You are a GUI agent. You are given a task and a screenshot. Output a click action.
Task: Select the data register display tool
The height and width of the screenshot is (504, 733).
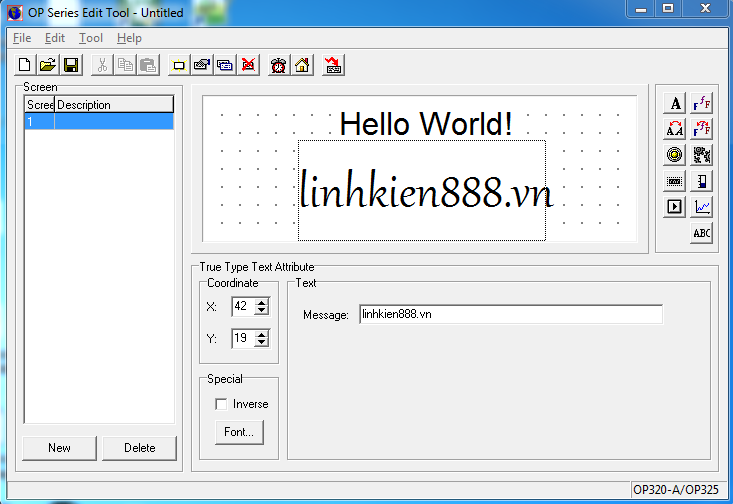coord(675,181)
